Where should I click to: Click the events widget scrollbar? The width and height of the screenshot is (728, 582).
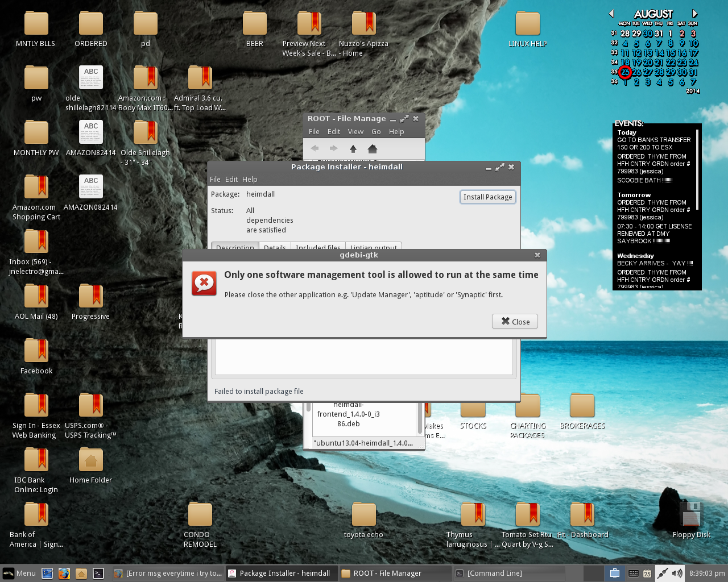pyautogui.click(x=698, y=169)
